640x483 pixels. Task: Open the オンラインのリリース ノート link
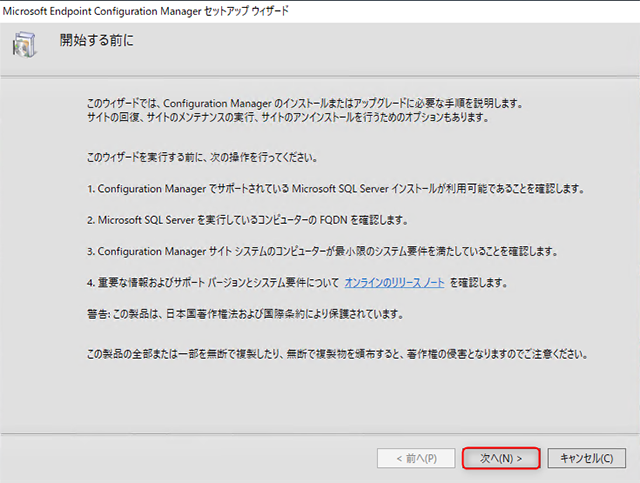394,283
